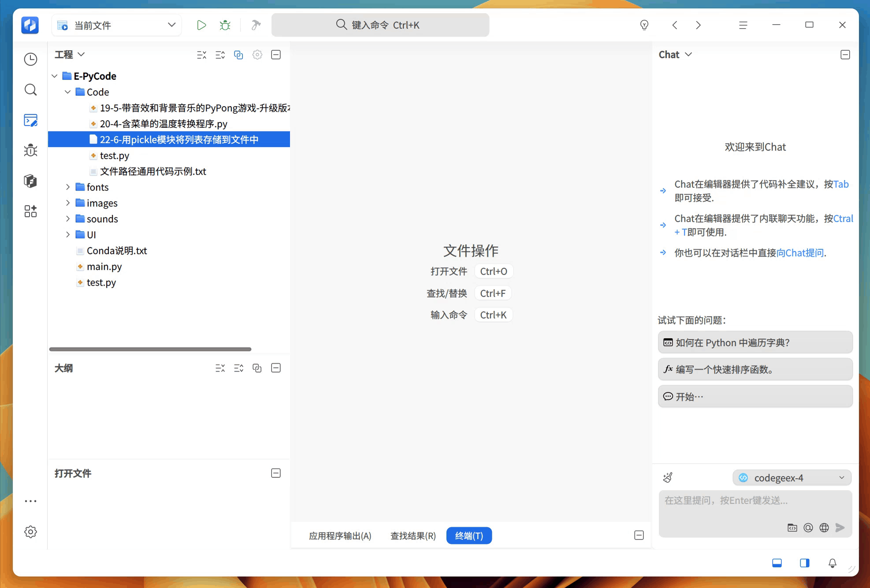This screenshot has height=588, width=870.
Task: Open the search sidebar icon
Action: click(x=30, y=89)
